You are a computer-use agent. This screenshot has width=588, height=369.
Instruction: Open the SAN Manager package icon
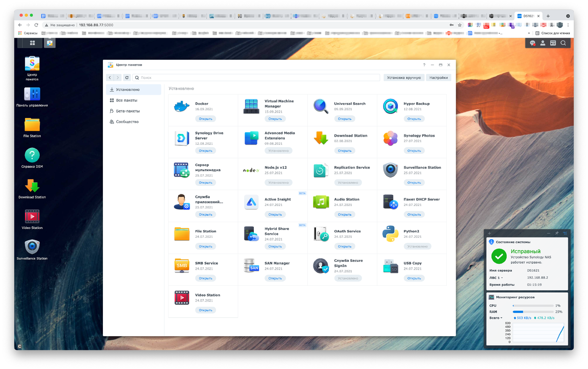point(251,266)
